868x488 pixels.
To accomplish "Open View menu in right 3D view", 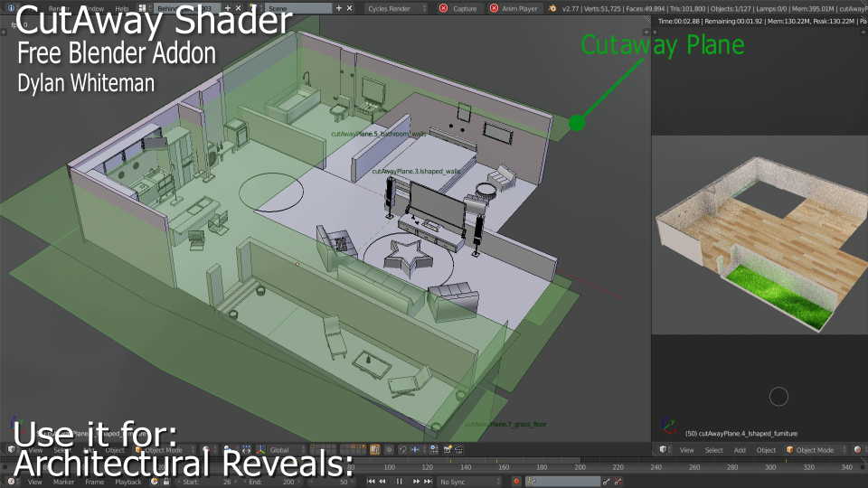I will (x=687, y=450).
